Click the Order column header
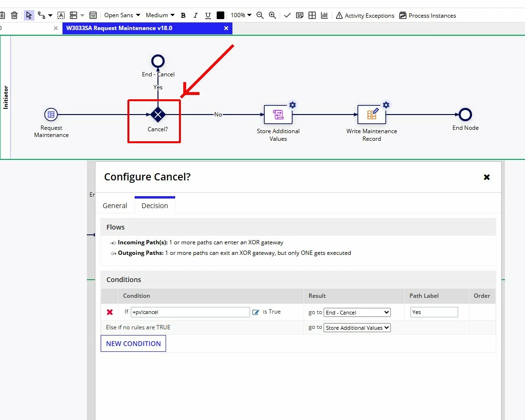This screenshot has height=420, width=525. (x=482, y=296)
